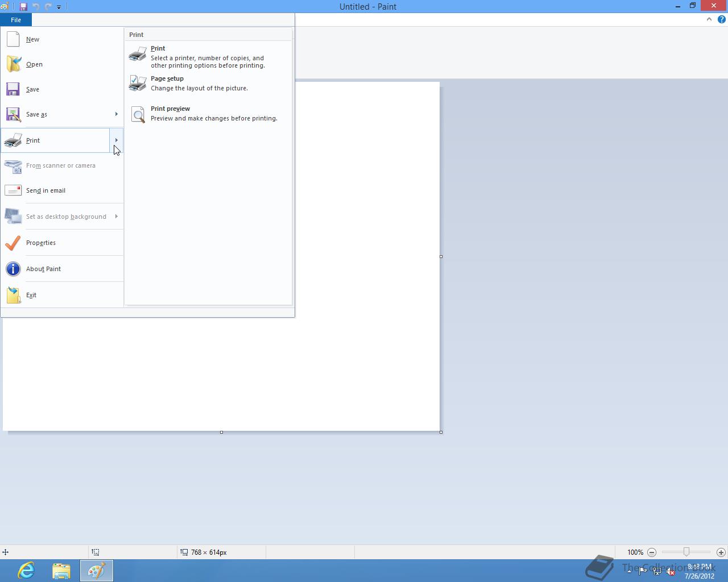Click the Page setup printer icon
This screenshot has width=728, height=582.
[138, 84]
